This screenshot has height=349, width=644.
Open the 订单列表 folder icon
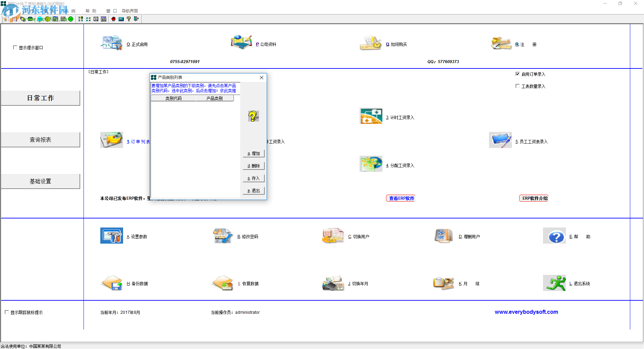[x=111, y=140]
